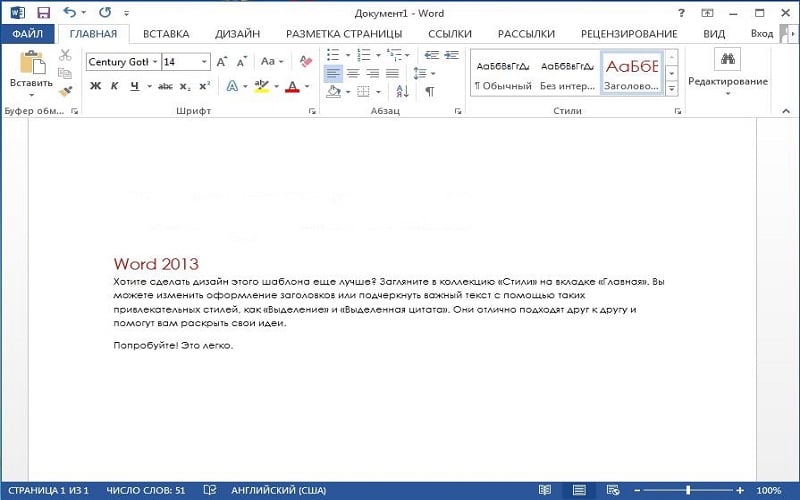
Task: Click the binoculars Editing (Редактирование) icon
Action: (728, 59)
